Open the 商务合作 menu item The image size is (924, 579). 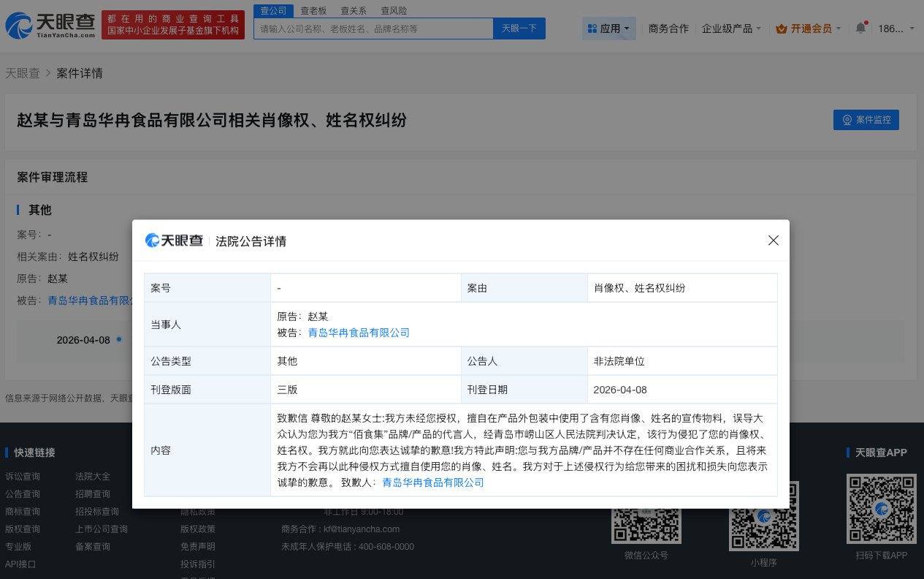(668, 28)
